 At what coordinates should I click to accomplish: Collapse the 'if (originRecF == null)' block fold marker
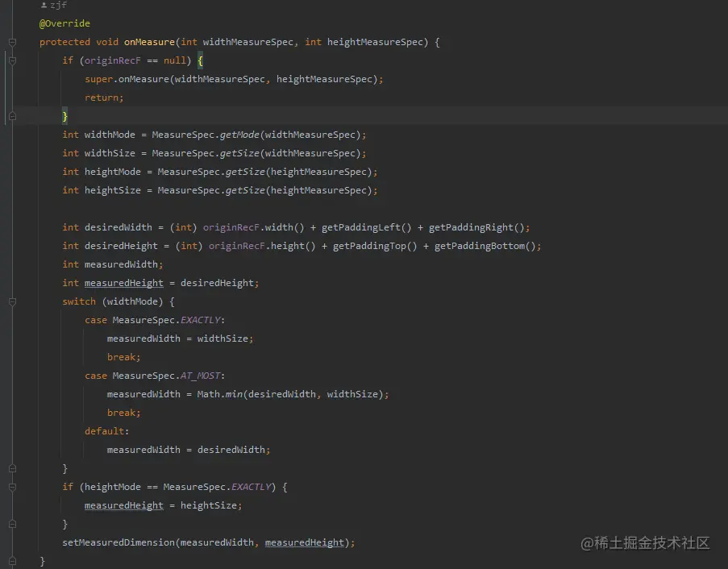pyautogui.click(x=13, y=60)
